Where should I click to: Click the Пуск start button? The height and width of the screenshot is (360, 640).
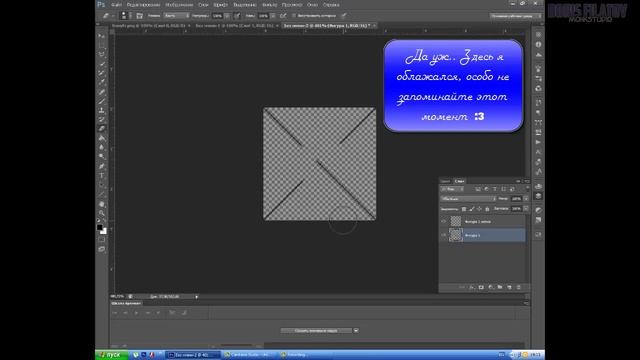point(112,355)
